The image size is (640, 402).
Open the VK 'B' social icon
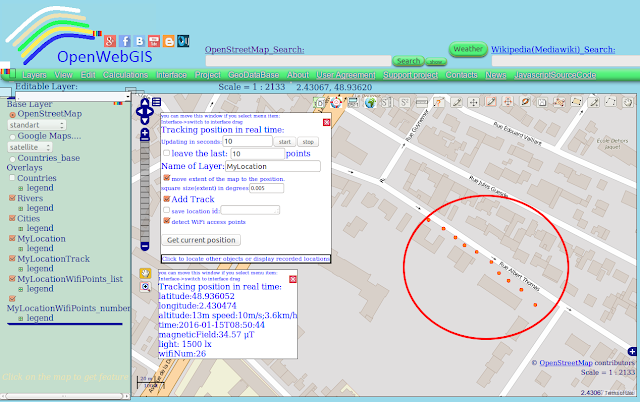140,41
